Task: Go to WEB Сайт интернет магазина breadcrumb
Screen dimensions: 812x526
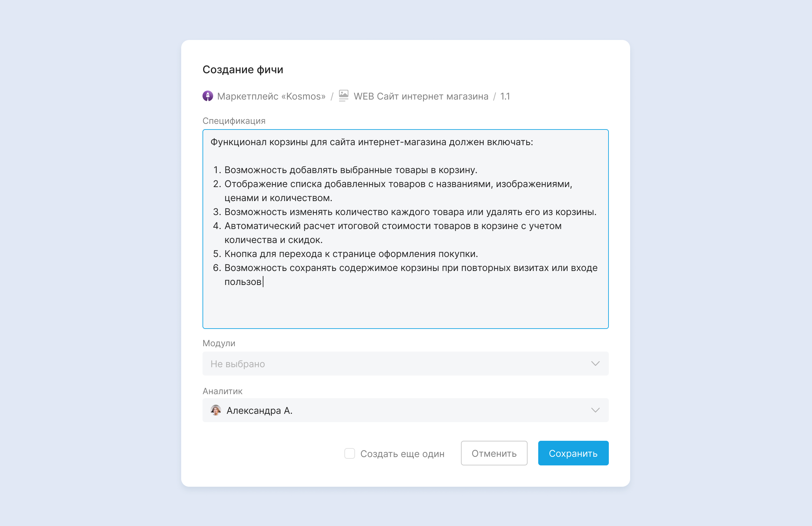Action: click(x=421, y=96)
